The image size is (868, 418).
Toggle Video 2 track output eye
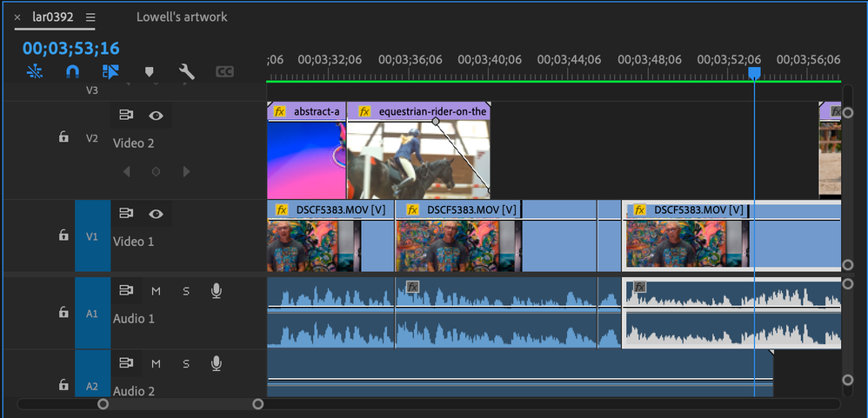[x=156, y=115]
